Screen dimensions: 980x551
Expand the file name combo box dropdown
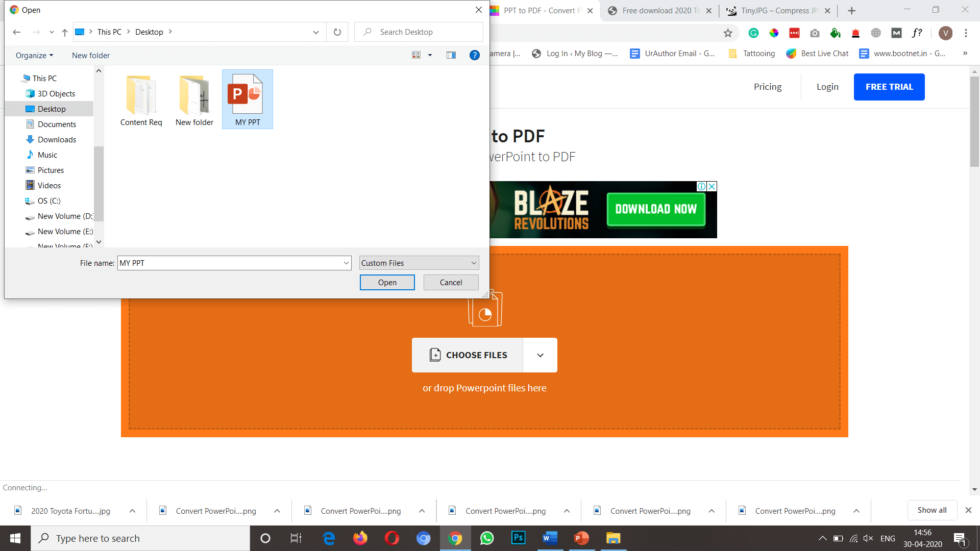click(345, 263)
